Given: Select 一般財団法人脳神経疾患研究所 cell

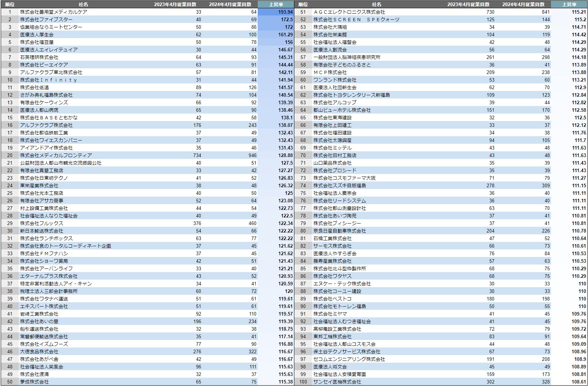Looking at the screenshot, I should pos(347,57).
